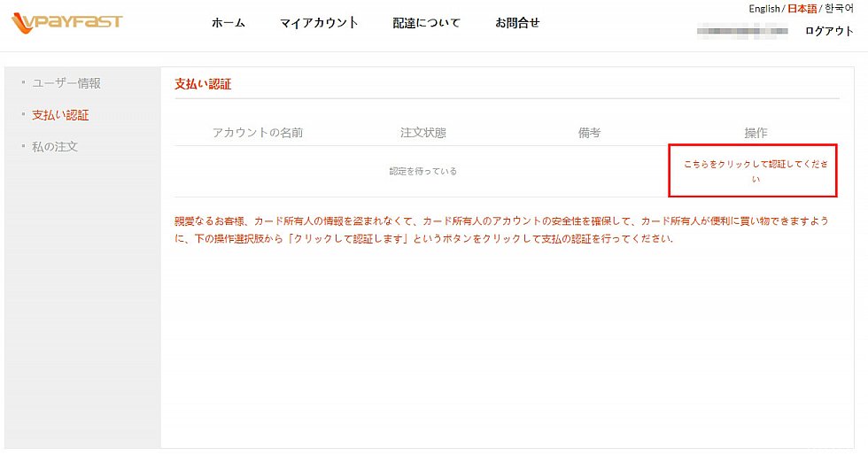Image resolution: width=868 pixels, height=456 pixels.
Task: Click the 注文状態 column header
Action: pos(423,133)
